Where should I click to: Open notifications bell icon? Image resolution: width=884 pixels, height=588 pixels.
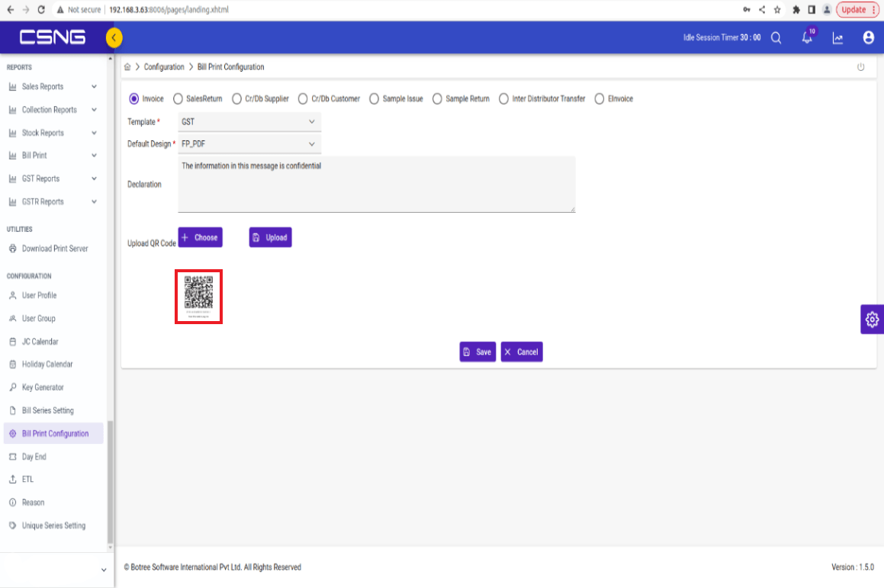coord(807,38)
